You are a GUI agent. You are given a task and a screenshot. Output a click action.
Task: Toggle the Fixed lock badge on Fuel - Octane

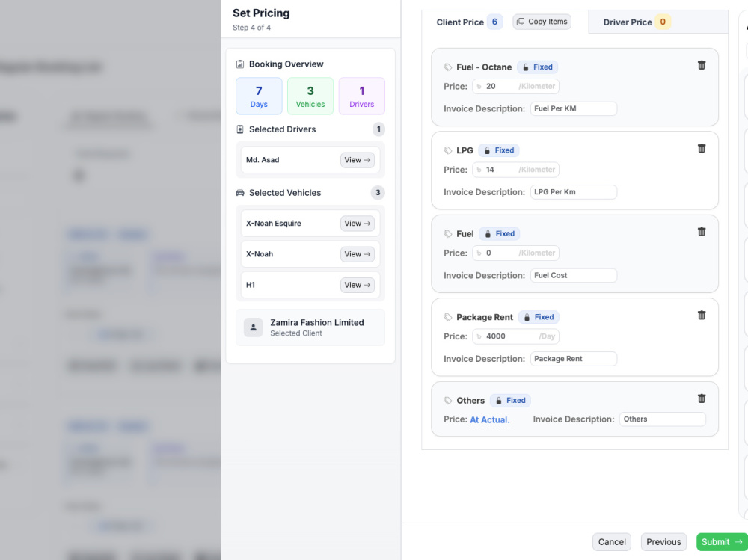[x=538, y=67]
